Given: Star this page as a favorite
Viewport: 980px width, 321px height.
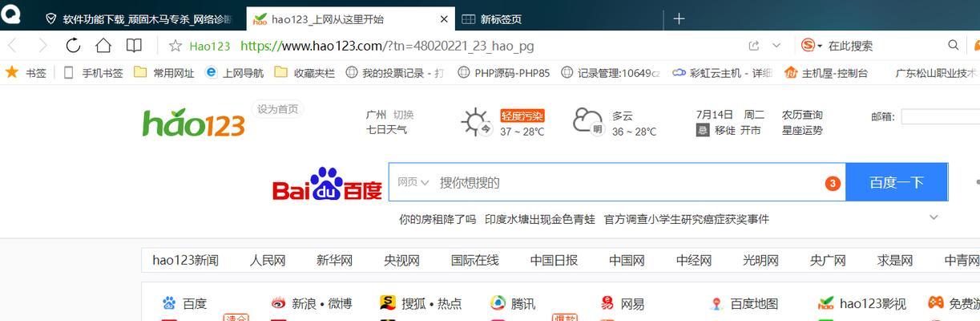Looking at the screenshot, I should coord(175,46).
